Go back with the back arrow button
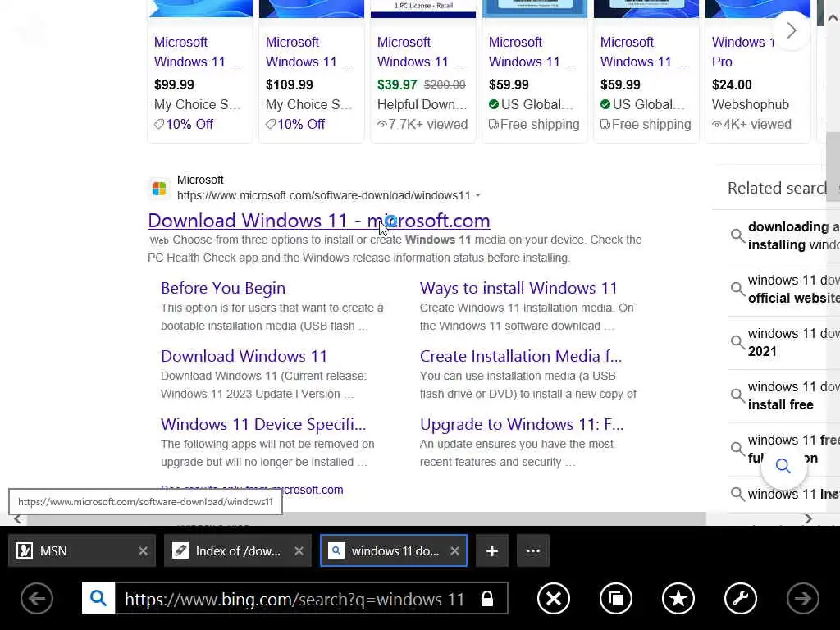This screenshot has width=840, height=630. pyautogui.click(x=37, y=598)
